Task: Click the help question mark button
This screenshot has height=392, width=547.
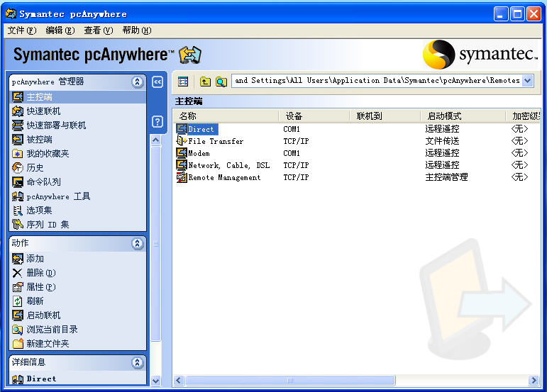Action: [x=158, y=122]
